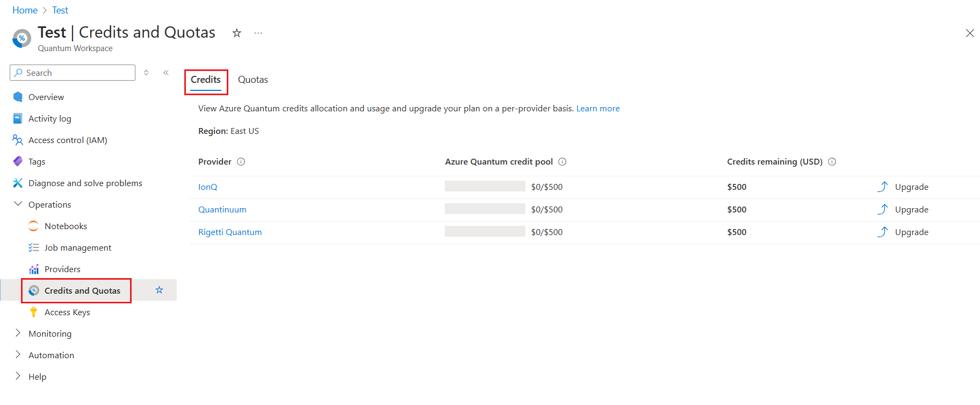The width and height of the screenshot is (980, 405).
Task: Expand the Automation section
Action: tap(18, 355)
